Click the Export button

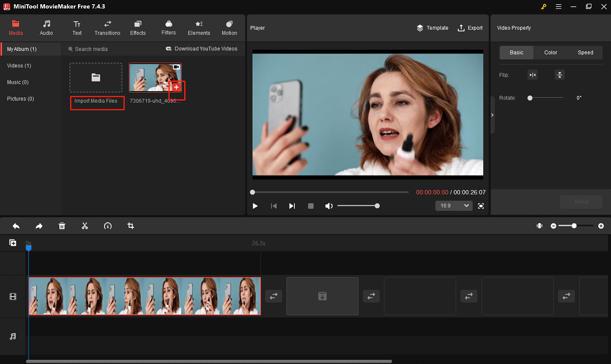click(x=470, y=28)
